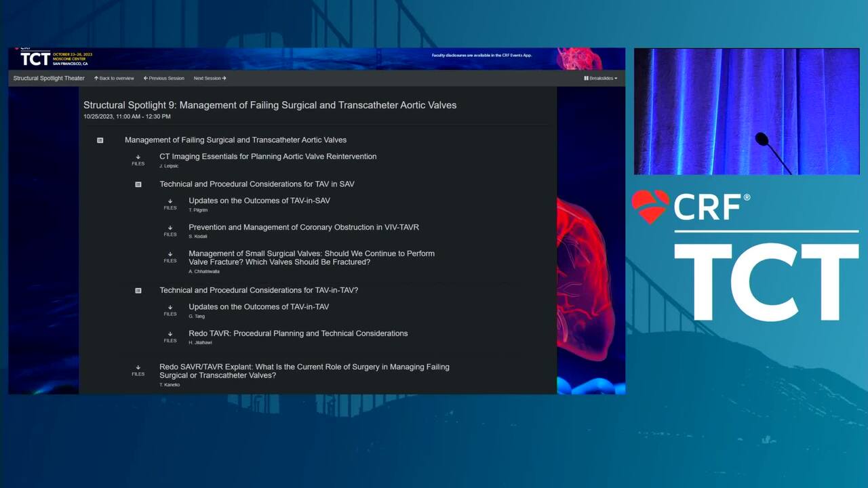The width and height of the screenshot is (868, 488).
Task: Open Management of Small Surgical Valves talk
Action: click(x=311, y=258)
